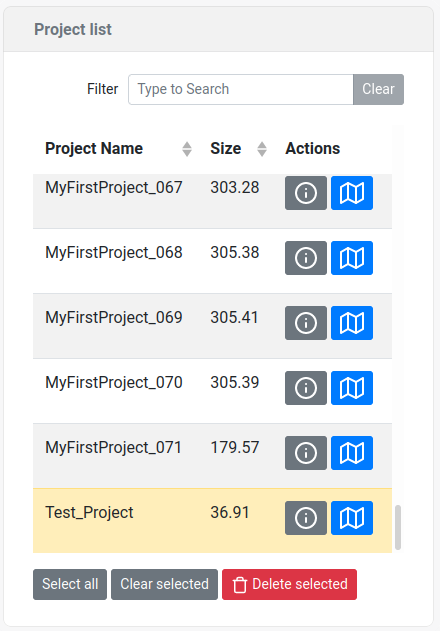Clear the filter search text
This screenshot has height=631, width=440.
378,89
